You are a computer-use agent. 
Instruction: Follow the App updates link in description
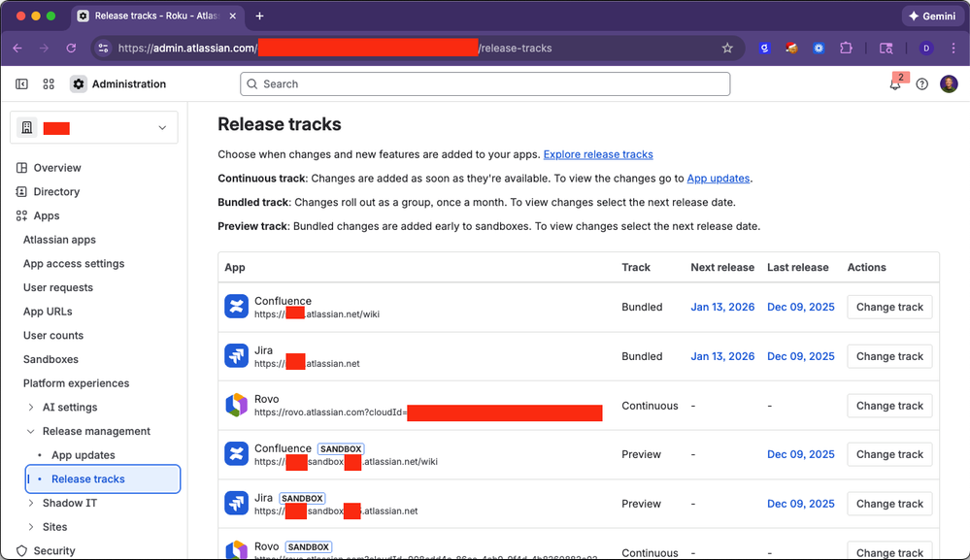pos(719,178)
